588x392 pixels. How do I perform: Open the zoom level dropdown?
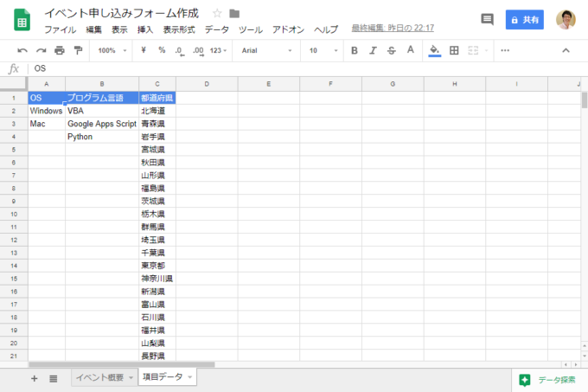click(111, 51)
